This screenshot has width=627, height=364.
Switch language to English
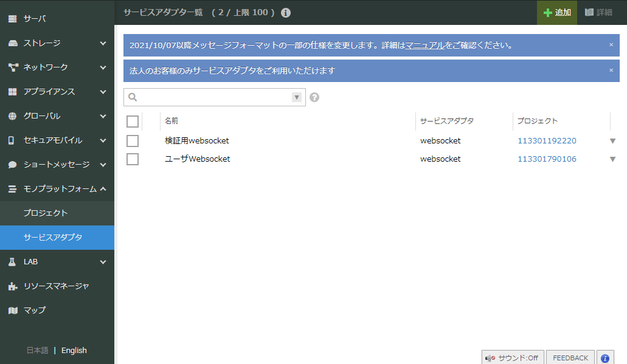click(x=74, y=351)
